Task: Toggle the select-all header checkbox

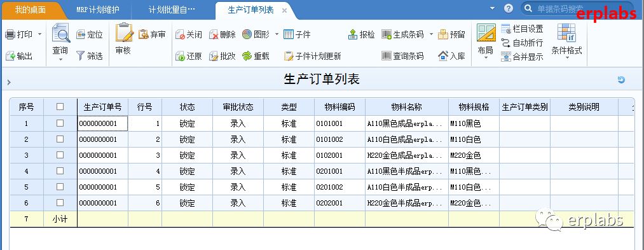Action: pos(60,106)
